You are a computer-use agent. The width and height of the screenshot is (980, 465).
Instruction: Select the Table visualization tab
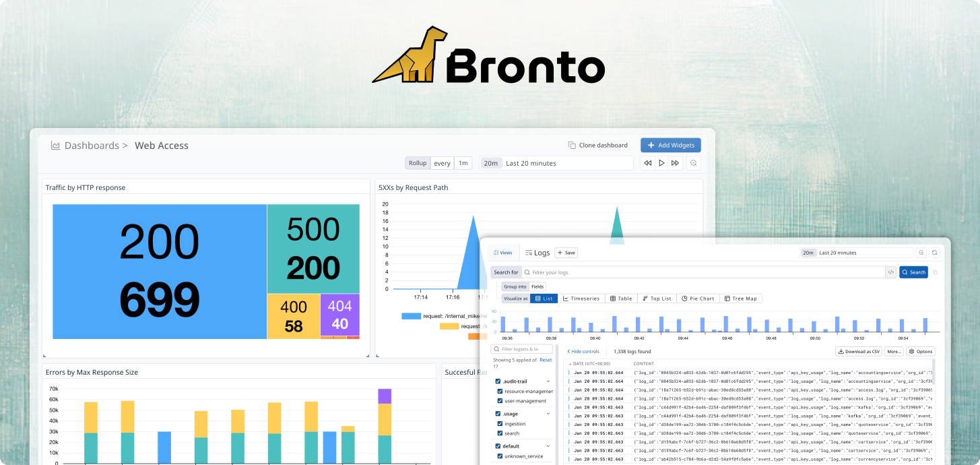click(x=621, y=299)
